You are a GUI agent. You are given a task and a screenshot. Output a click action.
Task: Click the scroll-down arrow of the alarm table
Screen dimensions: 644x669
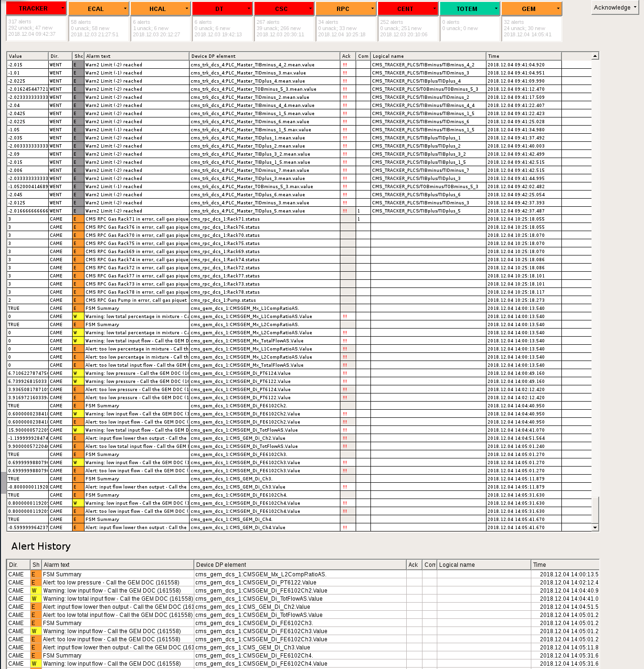595,528
